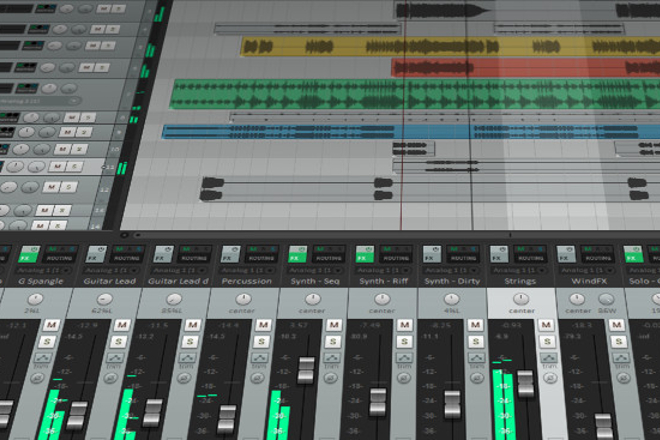Click the pan knob on Synth - Dirty

(x=446, y=299)
